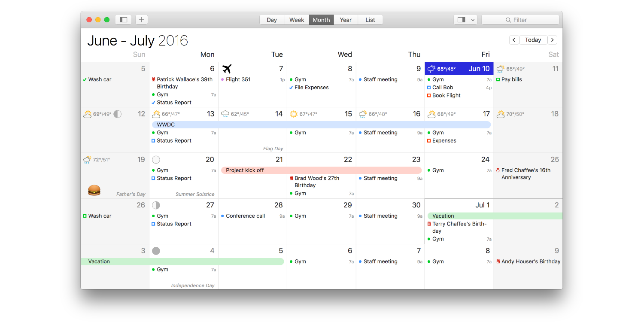Click the hamburger icon on Father's Day
644x322 pixels.
(94, 190)
